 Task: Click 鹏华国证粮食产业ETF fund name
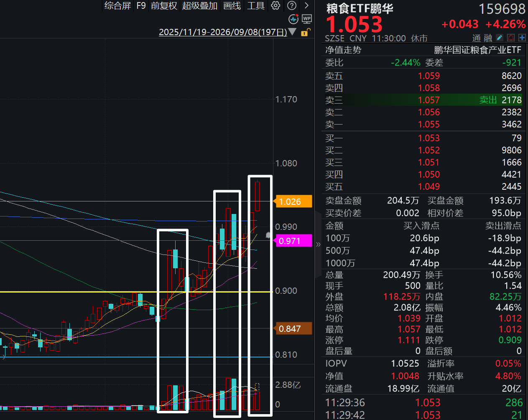point(477,50)
